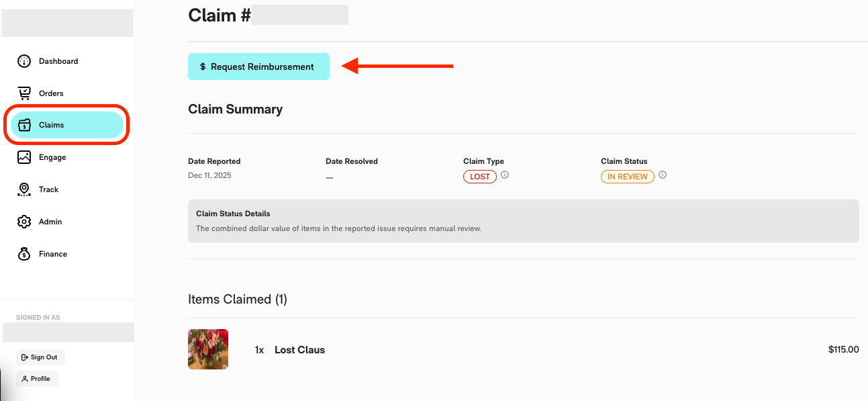
Task: Click the Finance money bag icon
Action: (24, 254)
